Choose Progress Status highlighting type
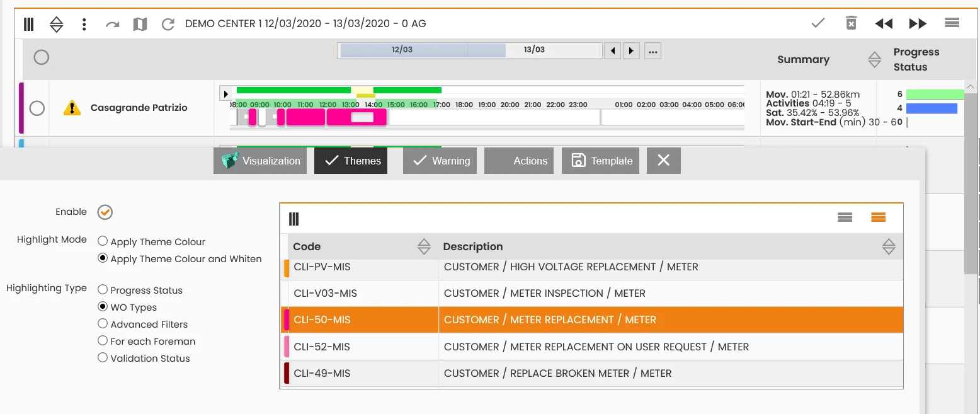This screenshot has height=414, width=980. click(103, 290)
